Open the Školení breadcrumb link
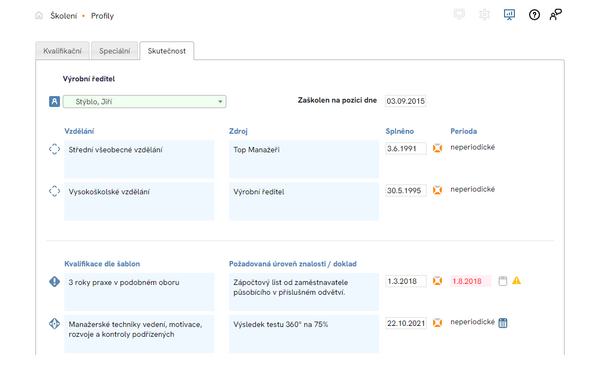 (x=64, y=16)
